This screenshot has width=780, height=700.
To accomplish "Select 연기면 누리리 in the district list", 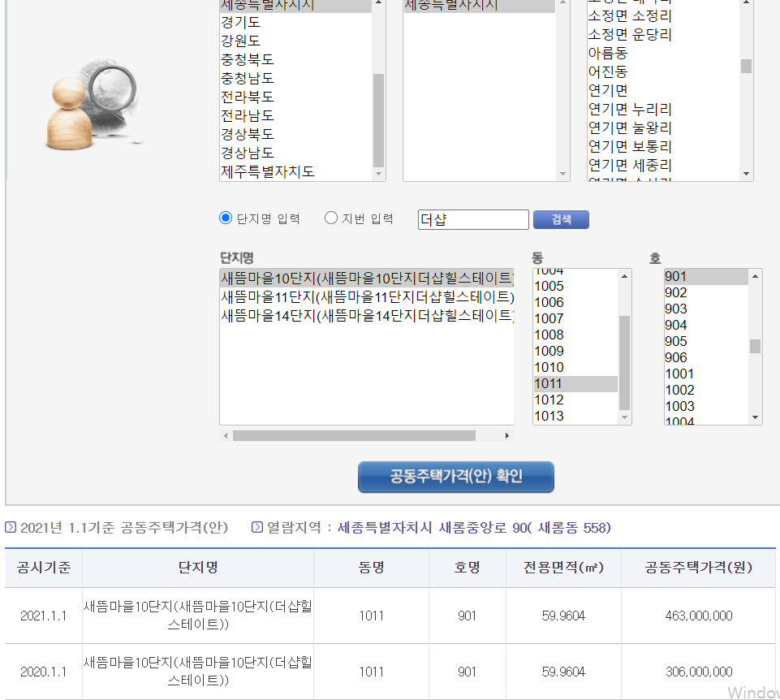I will [663, 109].
